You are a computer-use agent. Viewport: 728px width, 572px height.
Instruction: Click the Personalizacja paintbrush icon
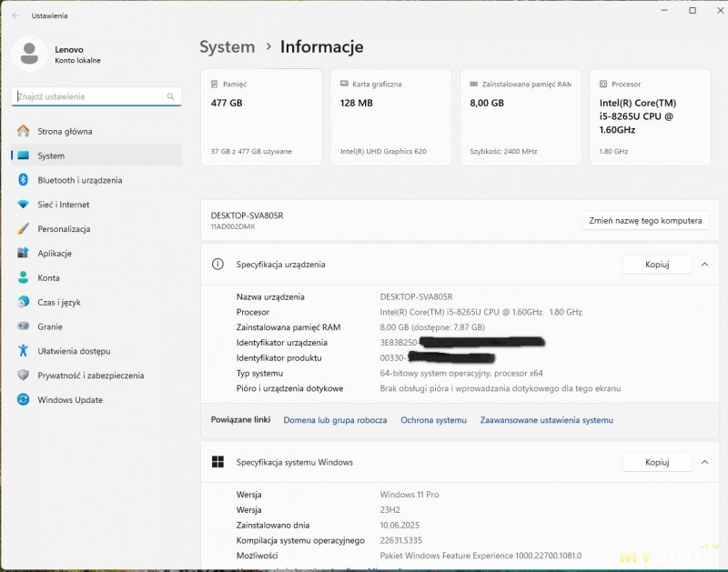[x=24, y=228]
